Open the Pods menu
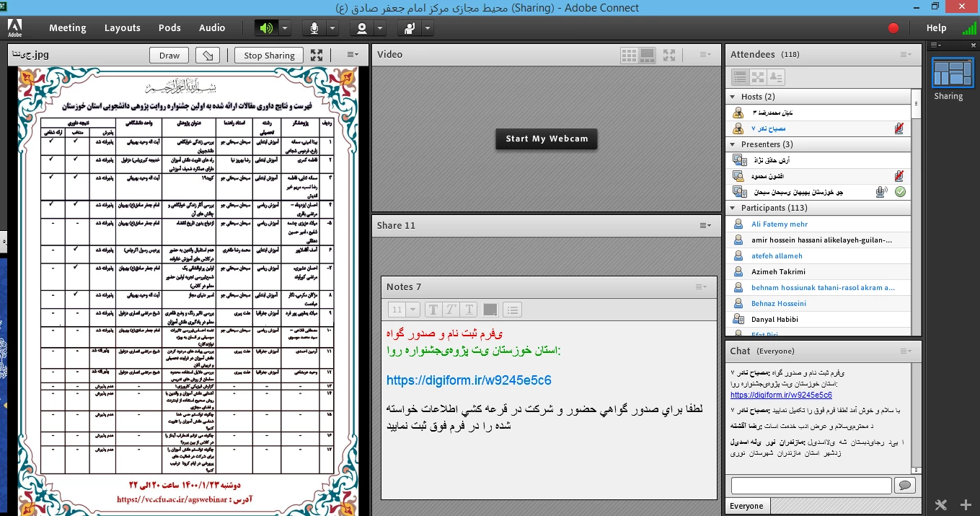 tap(169, 28)
